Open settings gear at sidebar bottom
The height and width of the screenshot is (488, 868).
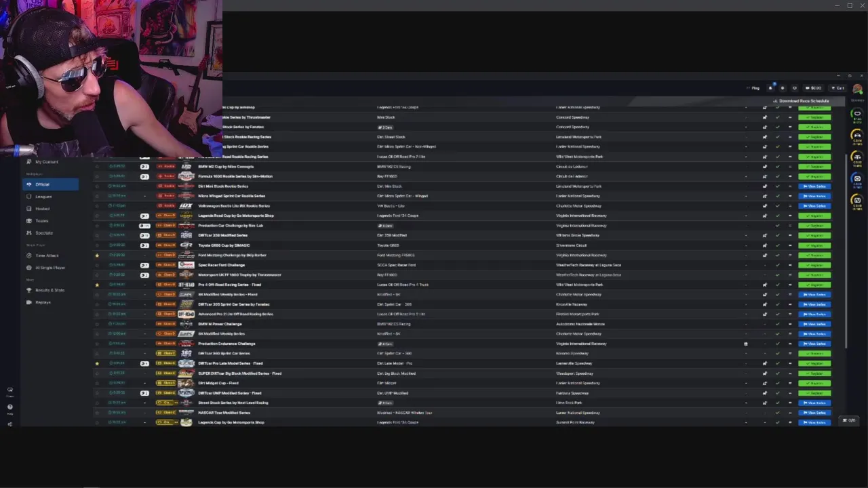coord(9,424)
